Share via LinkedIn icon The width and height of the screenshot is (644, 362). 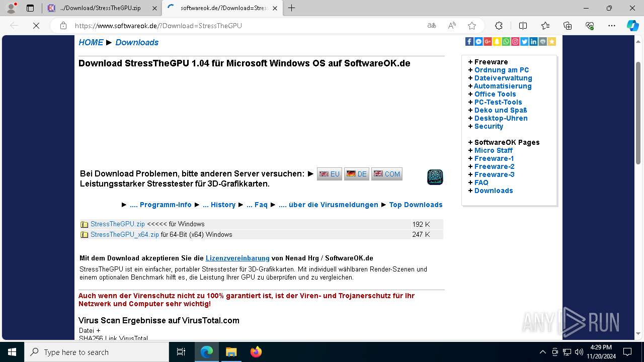point(533,42)
